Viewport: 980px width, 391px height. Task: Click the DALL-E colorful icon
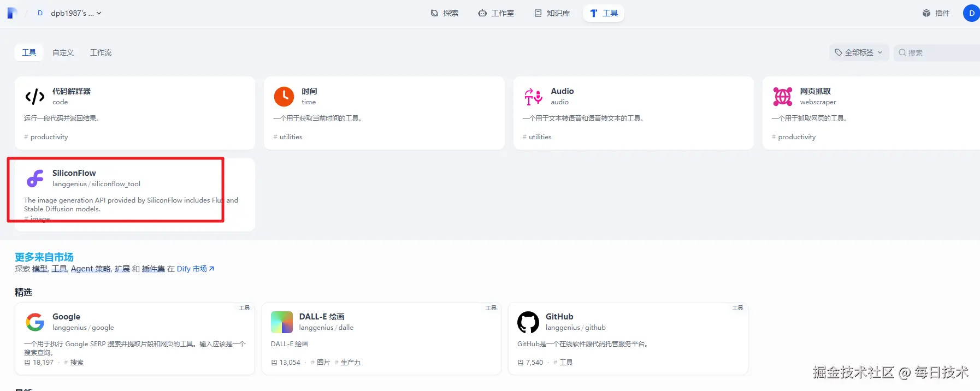(x=282, y=322)
